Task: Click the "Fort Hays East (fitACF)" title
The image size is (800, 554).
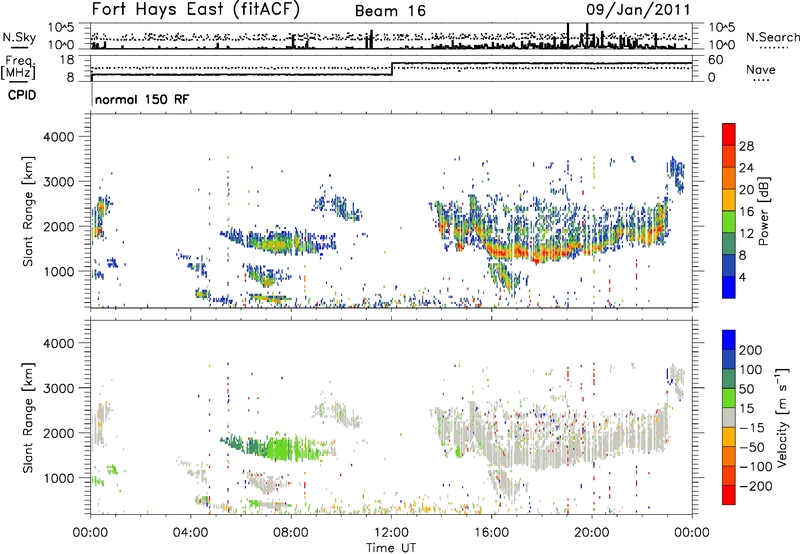Action: tap(196, 10)
